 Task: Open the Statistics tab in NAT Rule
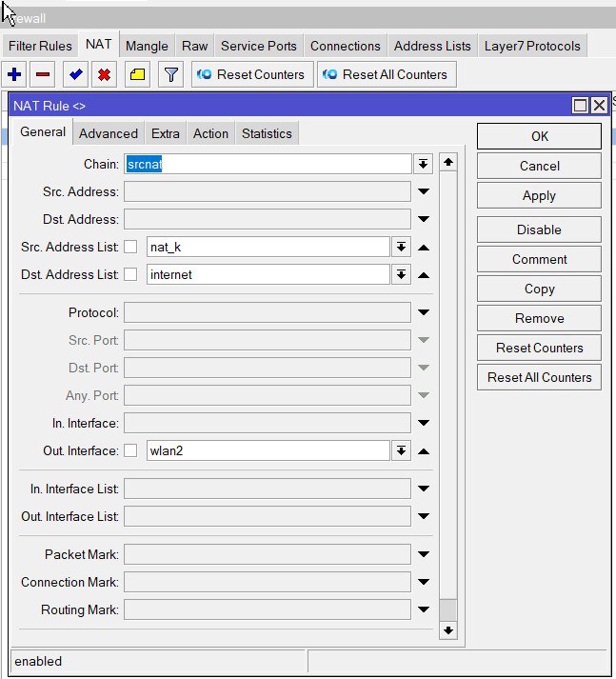click(x=267, y=133)
